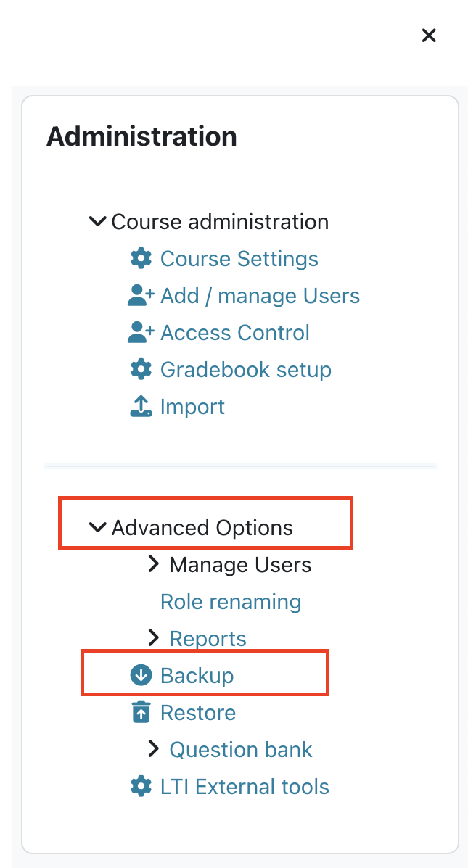
Task: Click the user-plus icon beside Add / manage Users
Action: [x=141, y=296]
